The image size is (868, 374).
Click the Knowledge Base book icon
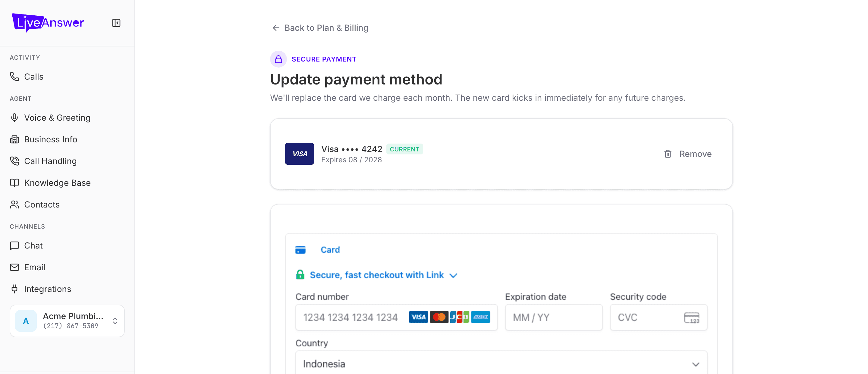14,183
